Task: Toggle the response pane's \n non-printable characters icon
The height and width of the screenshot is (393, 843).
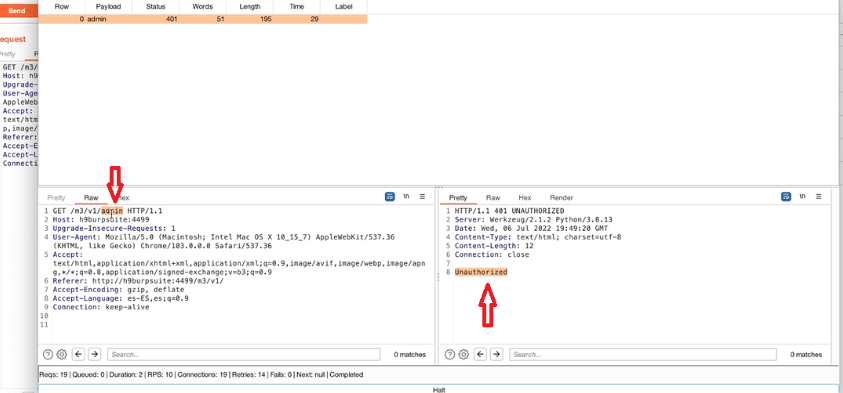Action: coord(803,197)
